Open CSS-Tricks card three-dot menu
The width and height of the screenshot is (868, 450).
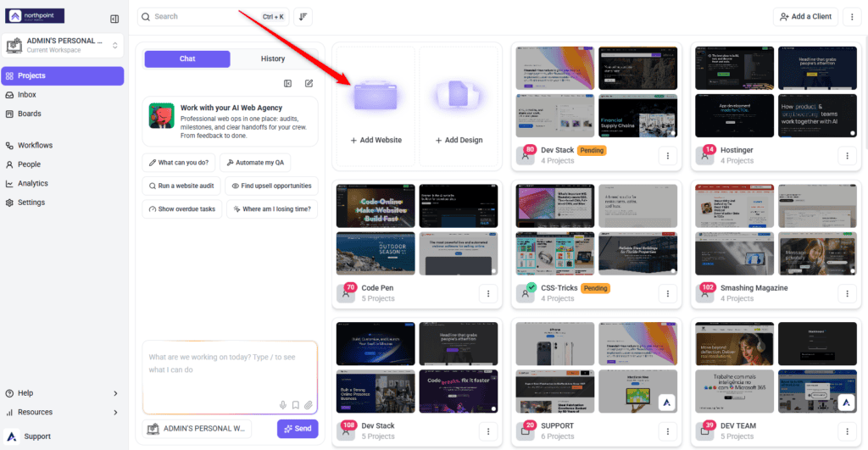[668, 293]
